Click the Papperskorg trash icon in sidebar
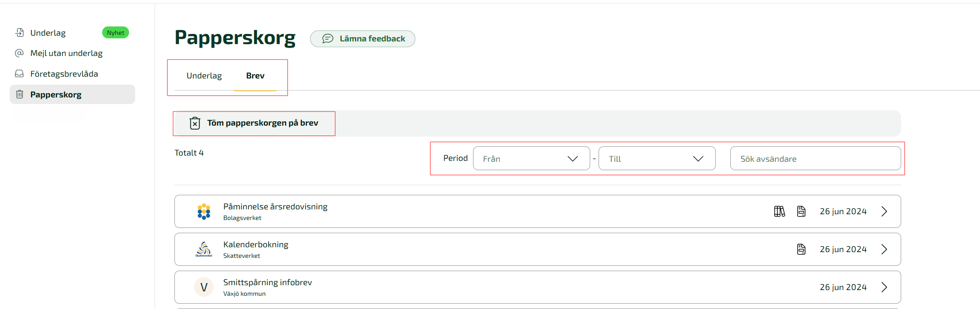980x309 pixels. [x=19, y=94]
